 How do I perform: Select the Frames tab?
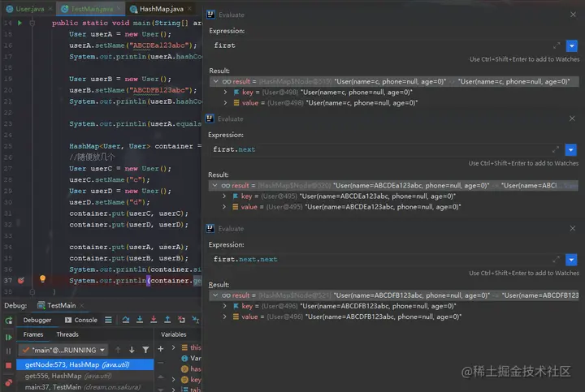click(33, 334)
